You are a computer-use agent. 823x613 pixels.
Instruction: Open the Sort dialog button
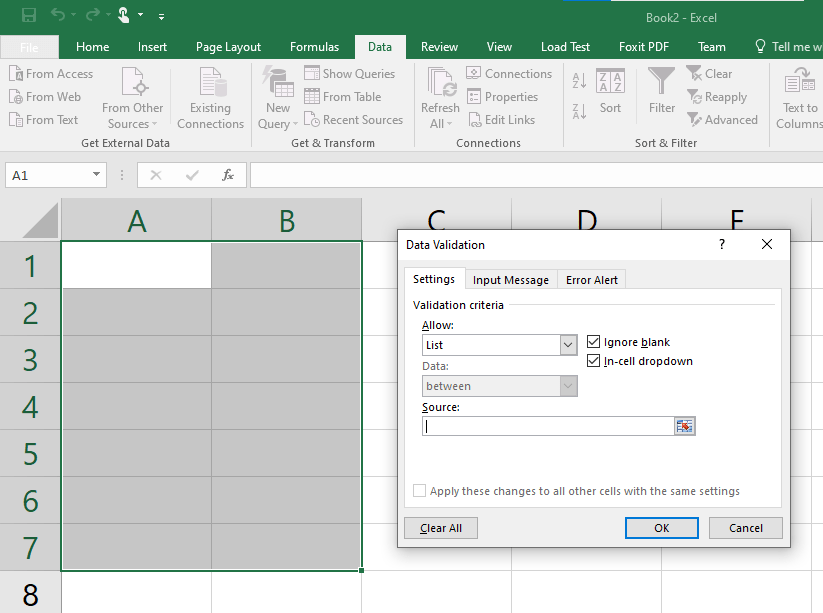point(610,92)
